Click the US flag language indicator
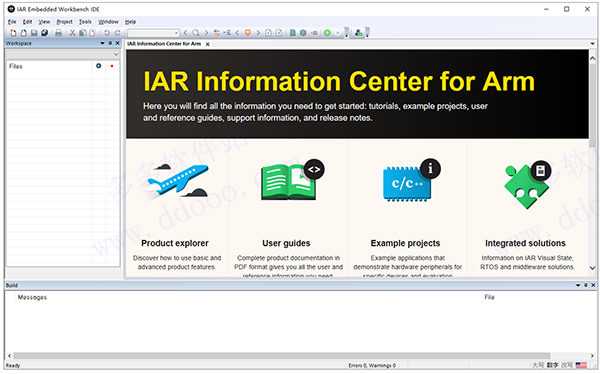600x374 pixels. pyautogui.click(x=581, y=366)
